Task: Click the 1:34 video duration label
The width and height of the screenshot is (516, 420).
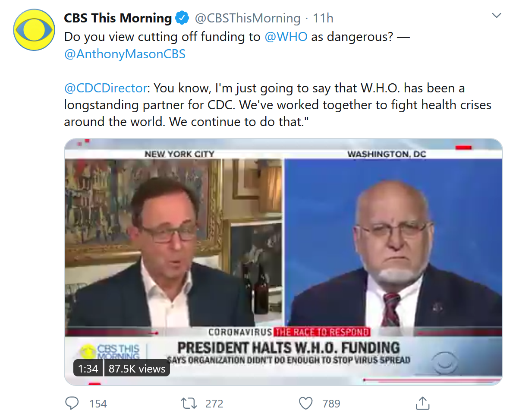Action: click(x=88, y=369)
